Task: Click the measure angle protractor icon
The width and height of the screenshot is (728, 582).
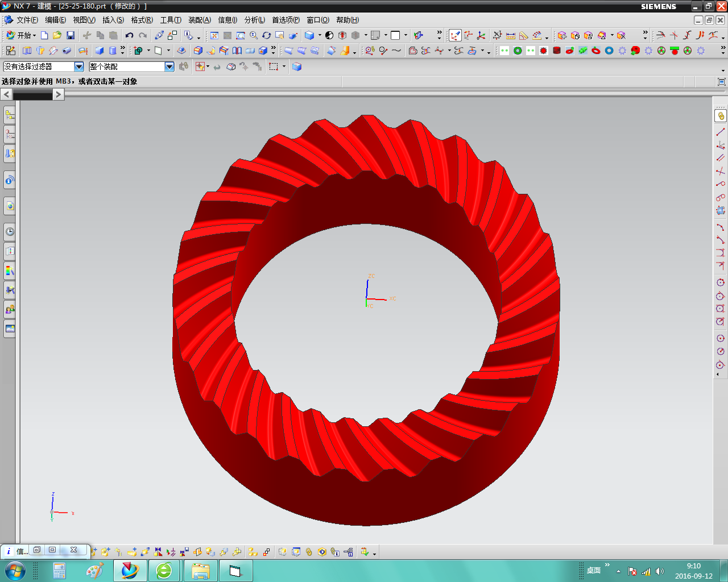Action: (x=524, y=35)
